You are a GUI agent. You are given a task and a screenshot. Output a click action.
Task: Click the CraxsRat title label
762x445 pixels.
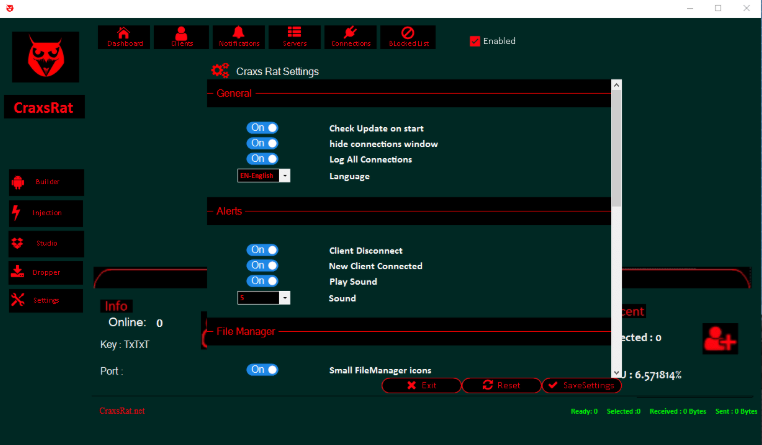pyautogui.click(x=44, y=107)
